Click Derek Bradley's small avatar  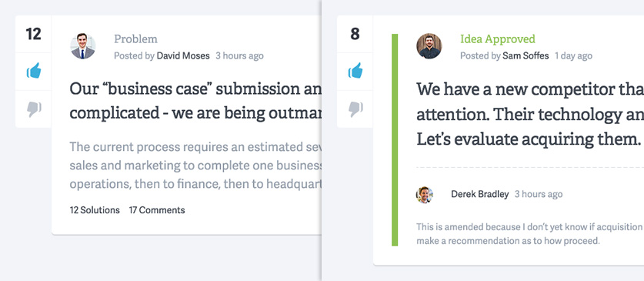click(425, 195)
